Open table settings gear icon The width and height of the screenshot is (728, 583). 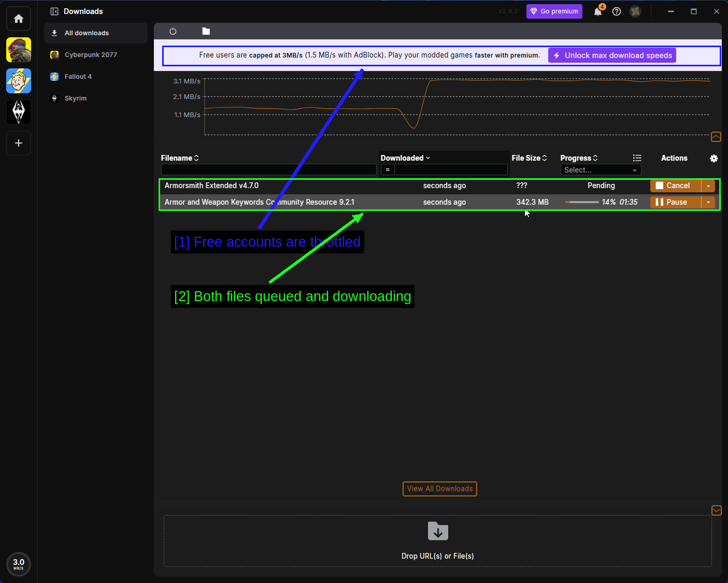(x=714, y=159)
